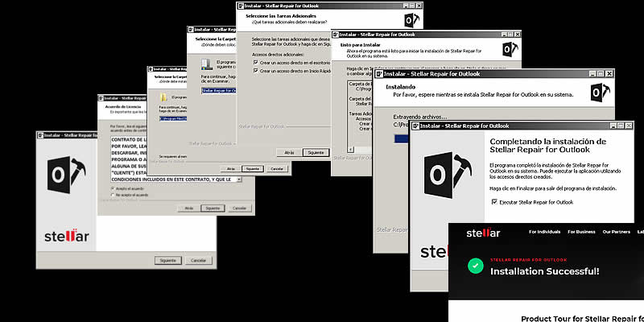The height and width of the screenshot is (322, 644).
Task: Click Outlook hammer icon in Tareas Adicionales header
Action: 412,19
